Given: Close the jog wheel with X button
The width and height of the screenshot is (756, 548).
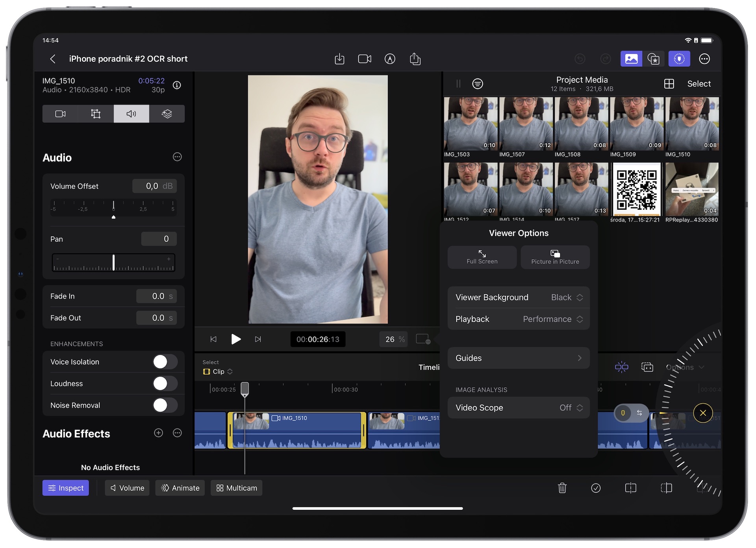Looking at the screenshot, I should [x=703, y=413].
